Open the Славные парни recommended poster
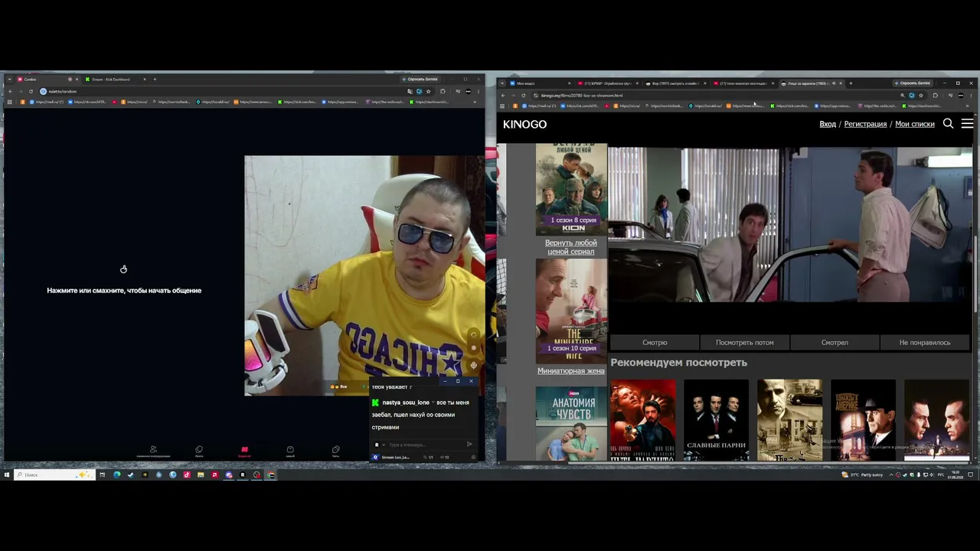The image size is (980, 551). 716,420
